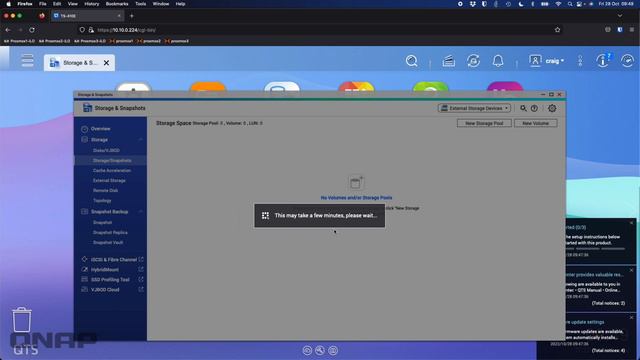The height and width of the screenshot is (360, 640).
Task: Click the first desktop pager icon at bottom
Action: coord(307,350)
